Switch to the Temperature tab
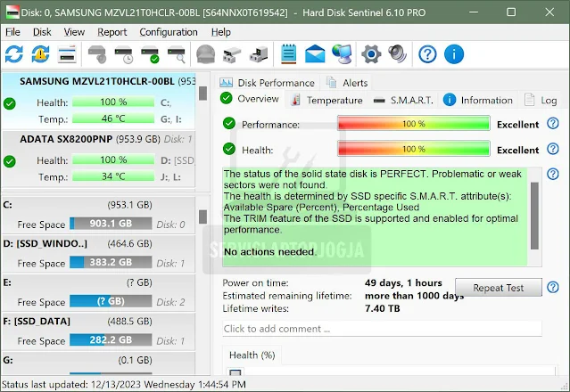The width and height of the screenshot is (570, 392). click(x=327, y=100)
